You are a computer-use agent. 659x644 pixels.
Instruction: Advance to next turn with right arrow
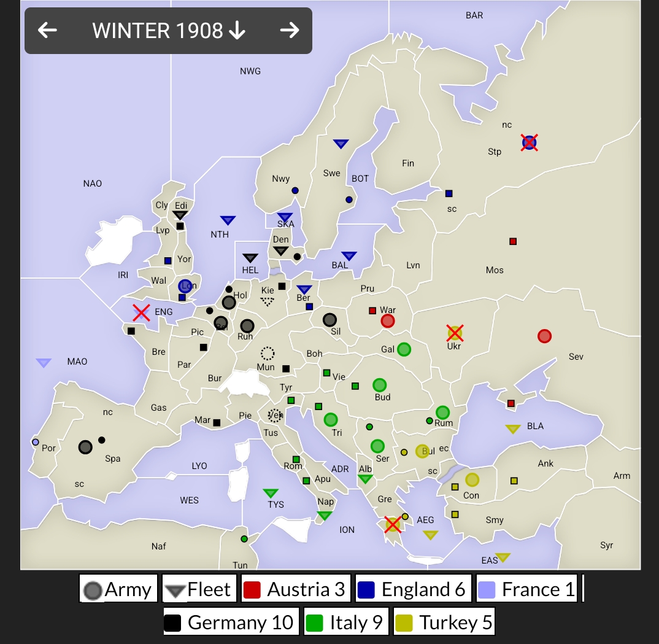point(289,30)
